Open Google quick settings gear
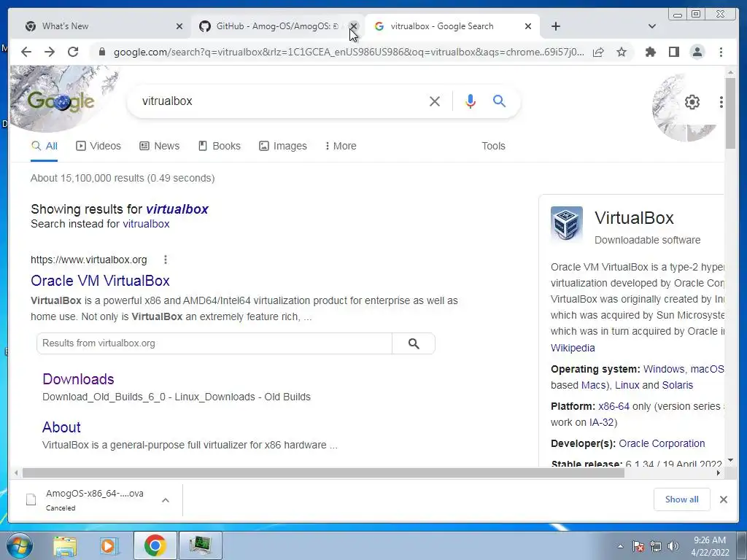The width and height of the screenshot is (747, 560). click(692, 102)
